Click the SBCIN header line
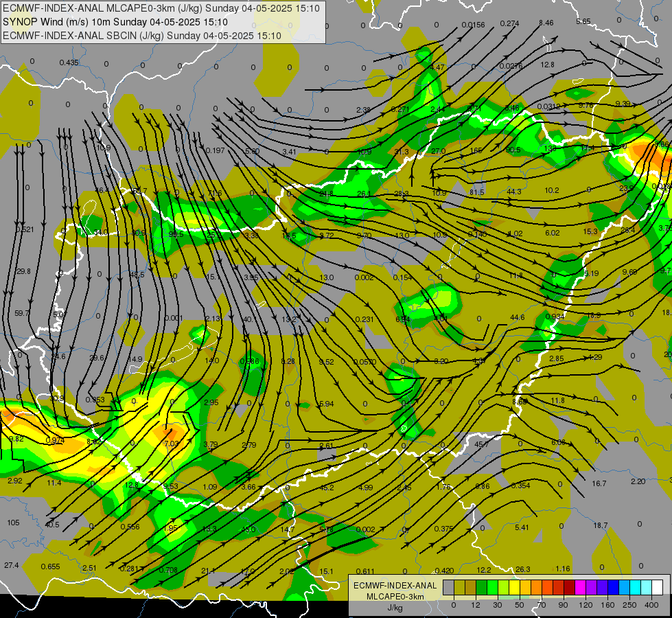The image size is (672, 618). point(142,36)
